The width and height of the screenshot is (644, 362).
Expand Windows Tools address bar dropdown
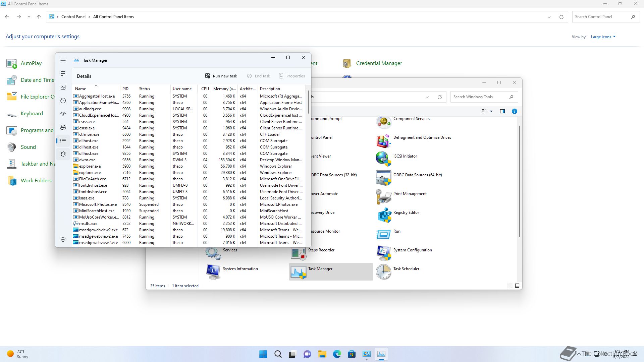point(427,97)
